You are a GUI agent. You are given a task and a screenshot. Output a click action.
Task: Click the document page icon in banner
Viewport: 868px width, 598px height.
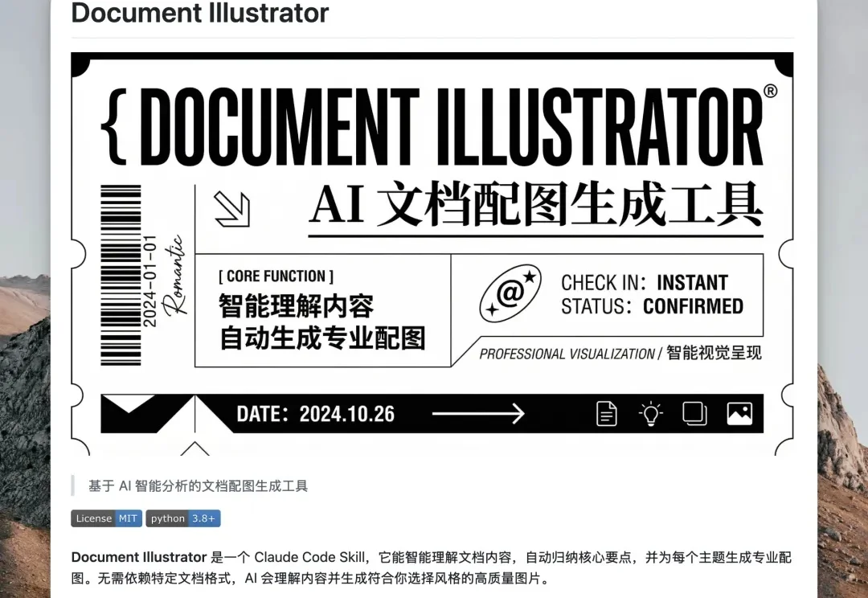pos(607,413)
